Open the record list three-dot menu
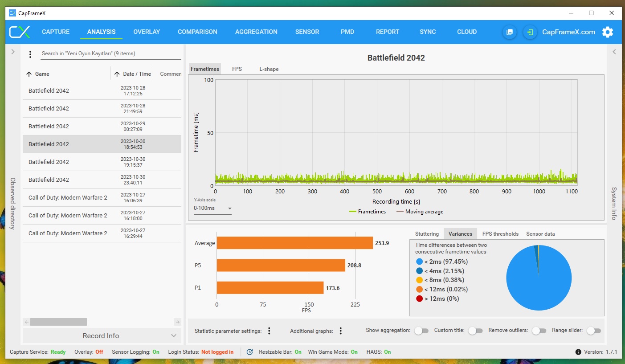This screenshot has height=364, width=625. point(30,54)
